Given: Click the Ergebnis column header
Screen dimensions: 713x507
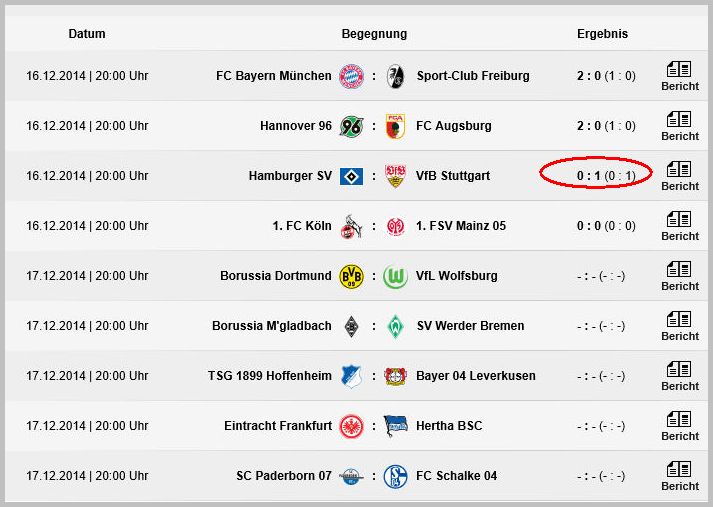Looking at the screenshot, I should pos(602,34).
